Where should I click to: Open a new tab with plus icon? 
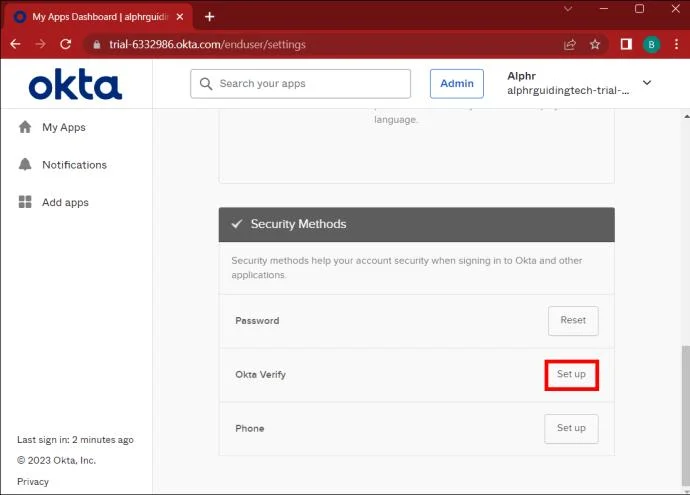(x=209, y=17)
